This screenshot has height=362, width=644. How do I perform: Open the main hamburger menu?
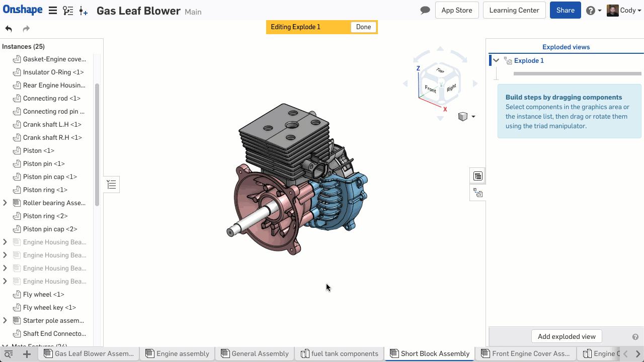(x=53, y=9)
